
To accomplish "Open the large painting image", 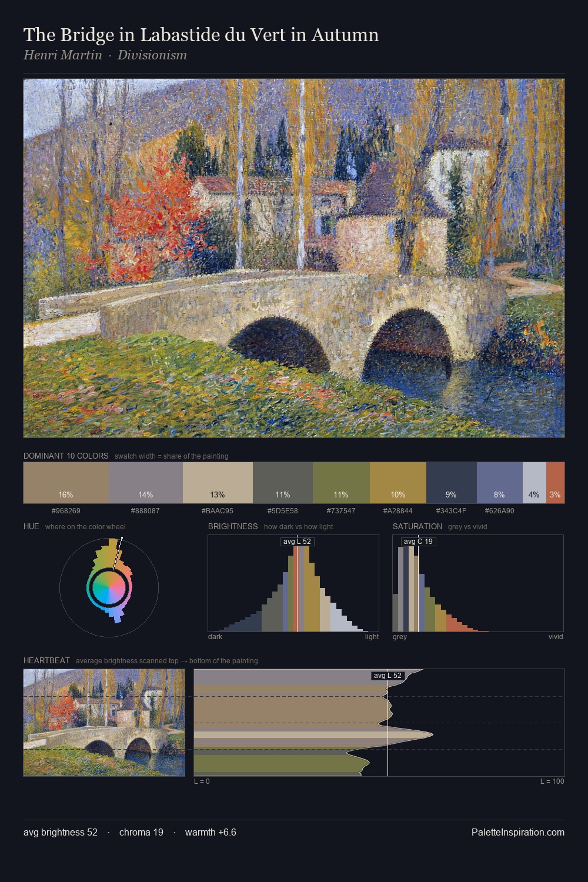I will point(294,258).
